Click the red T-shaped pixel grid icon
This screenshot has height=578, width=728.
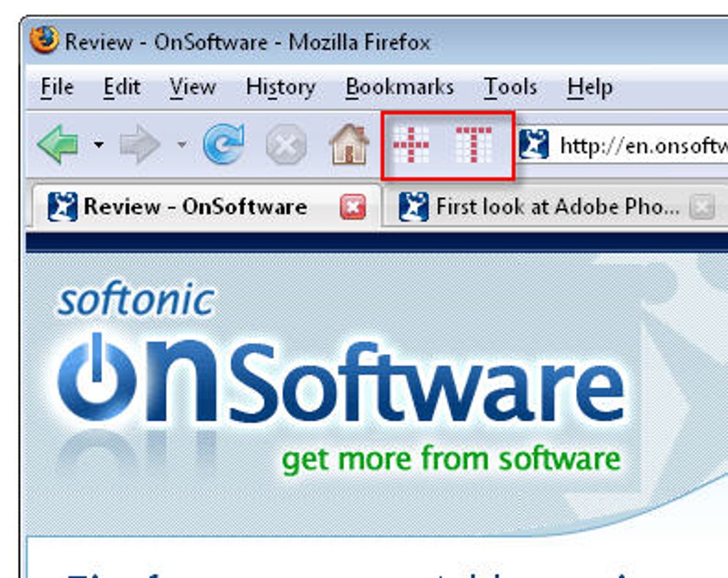(474, 144)
